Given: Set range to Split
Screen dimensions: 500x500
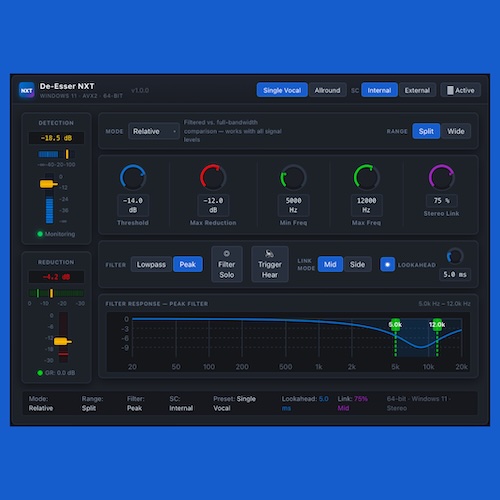Looking at the screenshot, I should (x=426, y=131).
